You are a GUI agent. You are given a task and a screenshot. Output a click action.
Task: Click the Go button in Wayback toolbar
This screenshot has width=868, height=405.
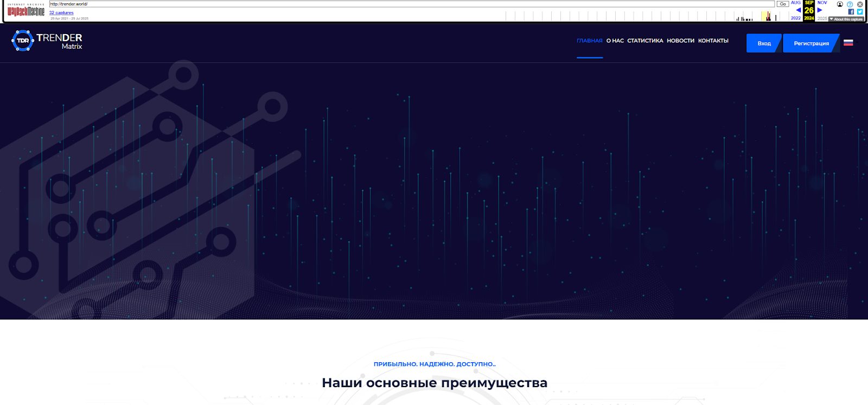click(x=783, y=4)
